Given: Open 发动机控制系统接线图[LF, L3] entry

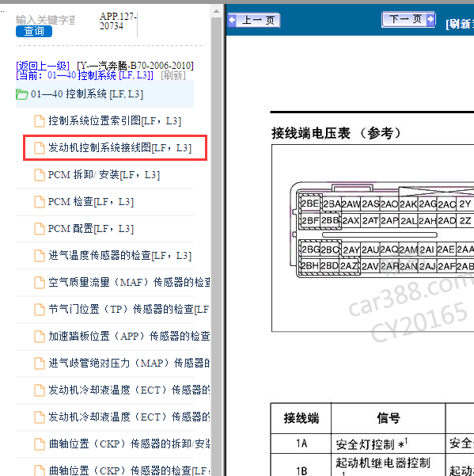Looking at the screenshot, I should (119, 148).
